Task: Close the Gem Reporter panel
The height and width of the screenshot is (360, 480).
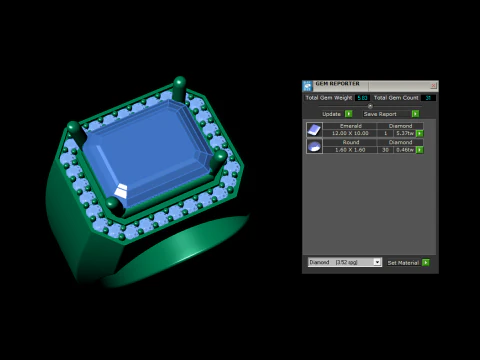Action: (x=433, y=86)
